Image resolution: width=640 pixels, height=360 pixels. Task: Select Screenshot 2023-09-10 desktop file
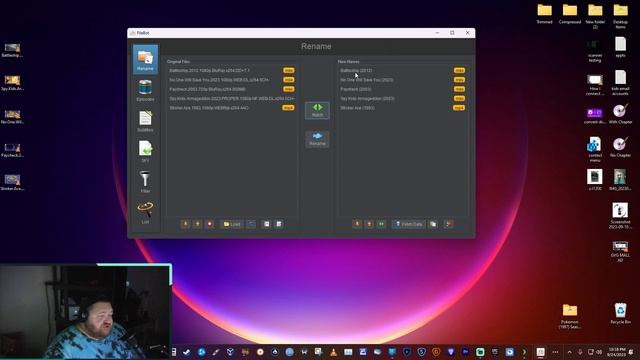[620, 216]
